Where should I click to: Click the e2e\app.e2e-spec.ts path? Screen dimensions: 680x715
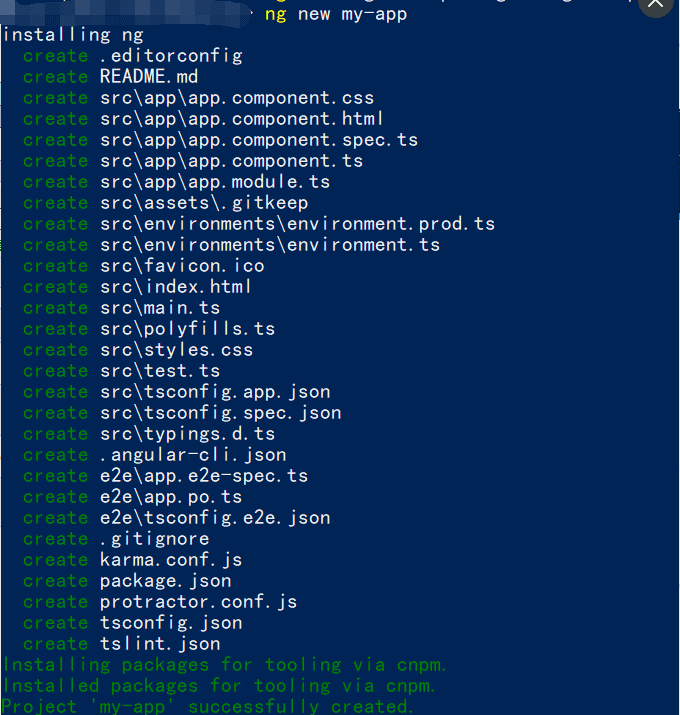[204, 476]
